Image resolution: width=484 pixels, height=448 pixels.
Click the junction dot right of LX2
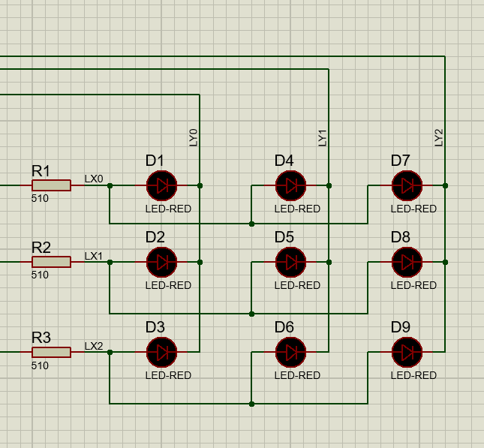pyautogui.click(x=110, y=352)
